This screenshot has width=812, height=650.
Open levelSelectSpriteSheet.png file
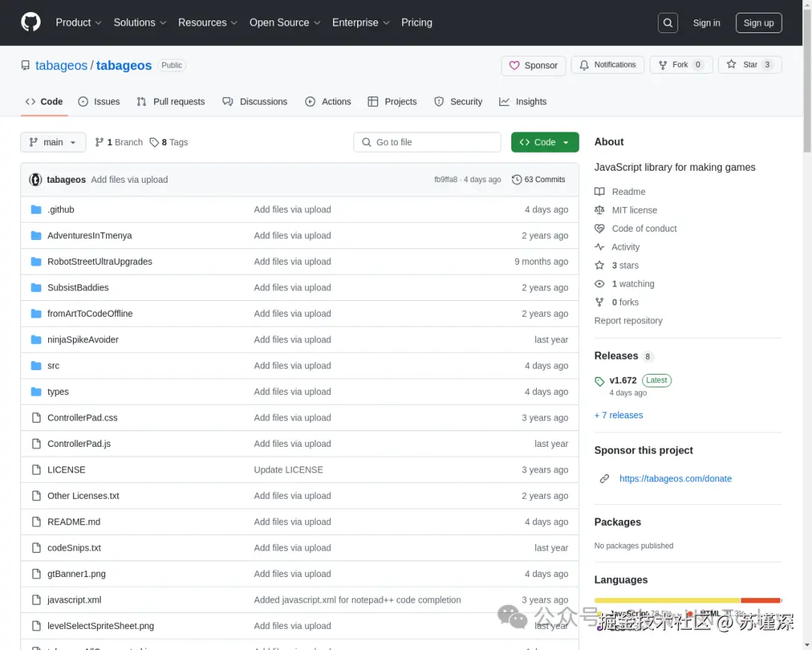coord(101,626)
